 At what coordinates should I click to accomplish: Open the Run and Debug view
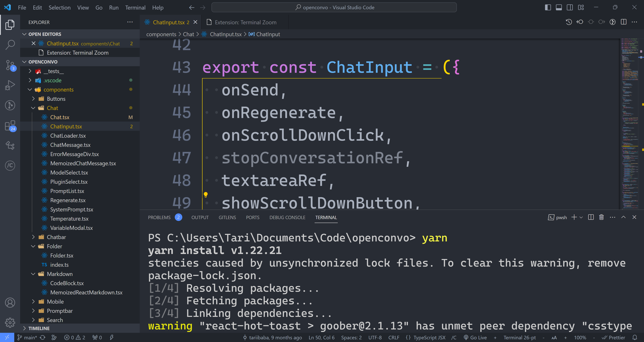(x=10, y=85)
